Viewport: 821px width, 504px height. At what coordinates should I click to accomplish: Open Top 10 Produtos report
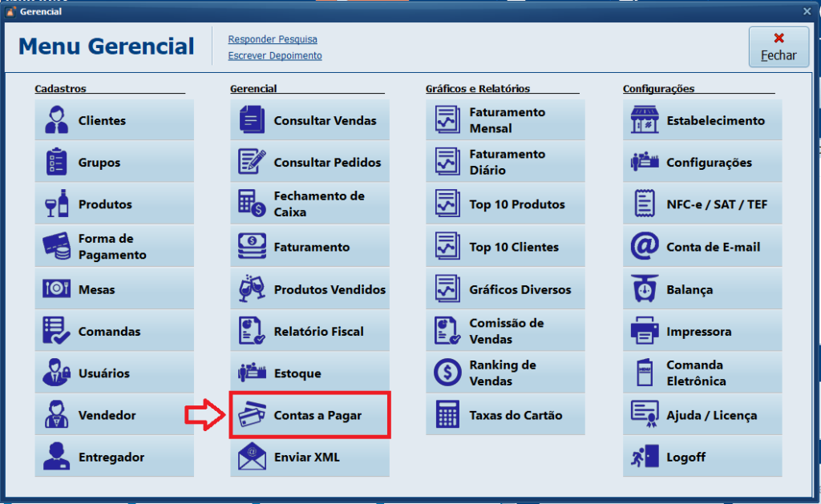[505, 205]
